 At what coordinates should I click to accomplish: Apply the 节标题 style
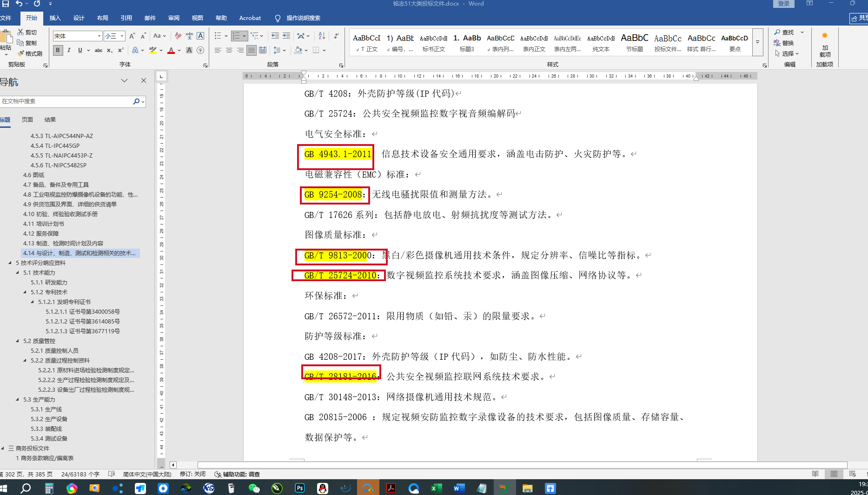coord(634,42)
